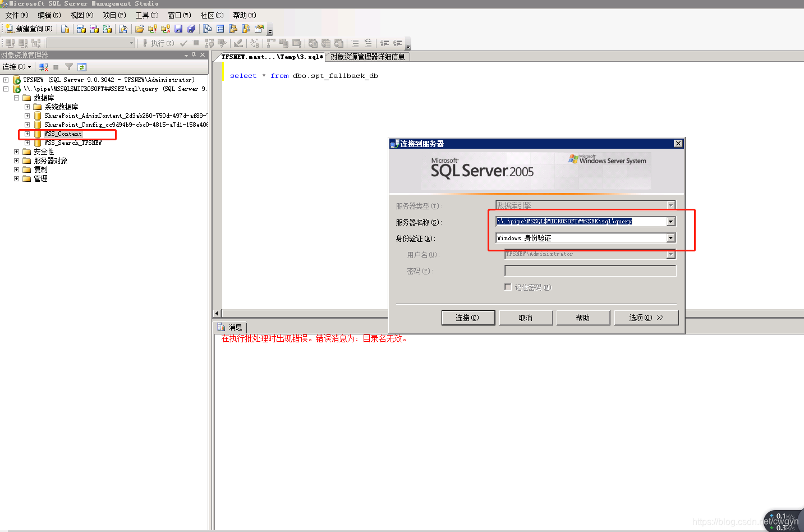The image size is (804, 532).
Task: Expand the 服务器对象 folder
Action: (x=16, y=160)
